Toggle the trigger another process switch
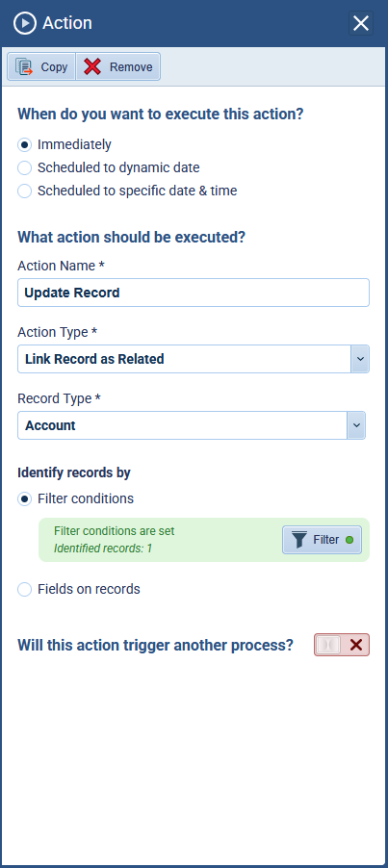 coord(342,645)
